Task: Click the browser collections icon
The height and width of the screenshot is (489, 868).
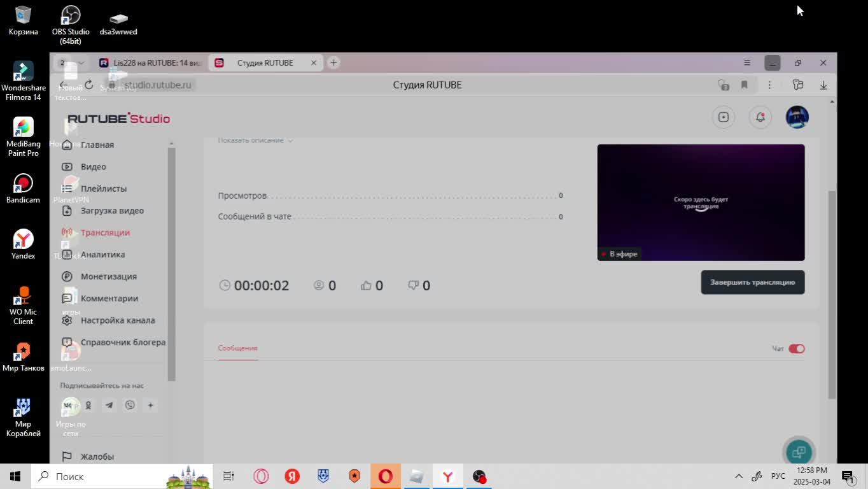Action: (x=797, y=85)
